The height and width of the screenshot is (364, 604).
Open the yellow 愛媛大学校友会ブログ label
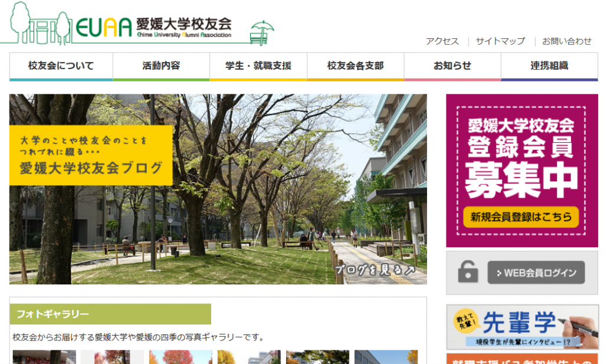point(91,156)
